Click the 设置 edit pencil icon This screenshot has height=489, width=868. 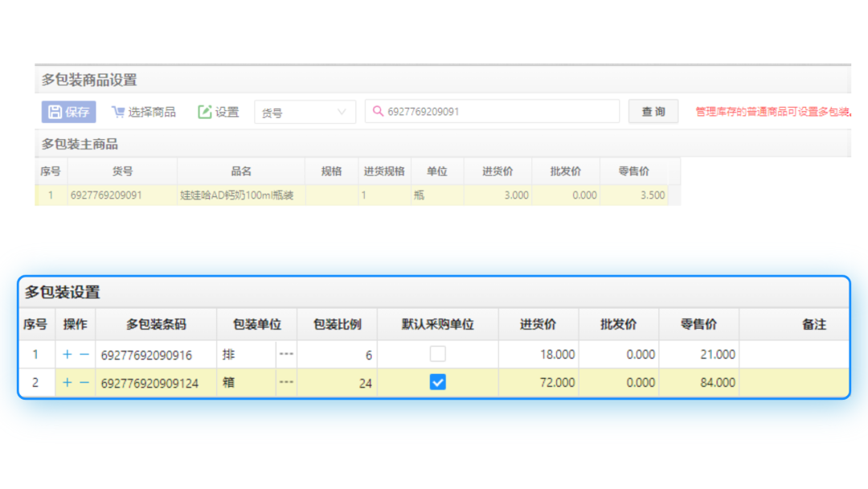click(x=204, y=112)
